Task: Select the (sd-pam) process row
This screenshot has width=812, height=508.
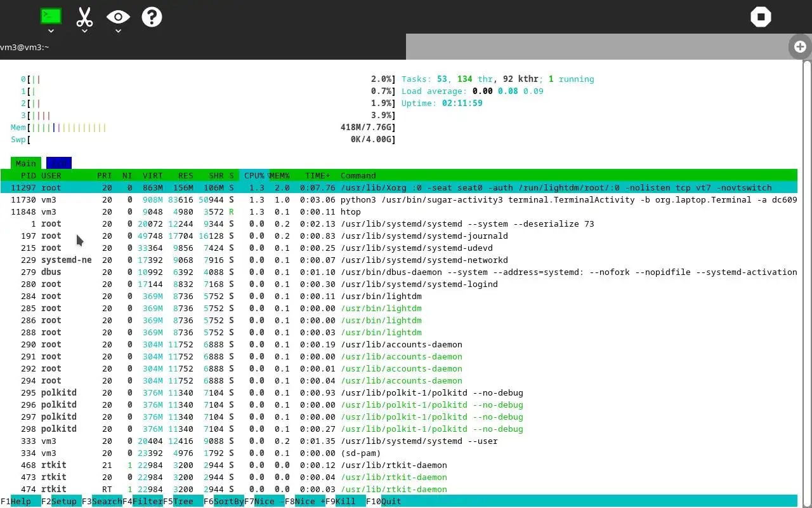Action: tap(399, 453)
